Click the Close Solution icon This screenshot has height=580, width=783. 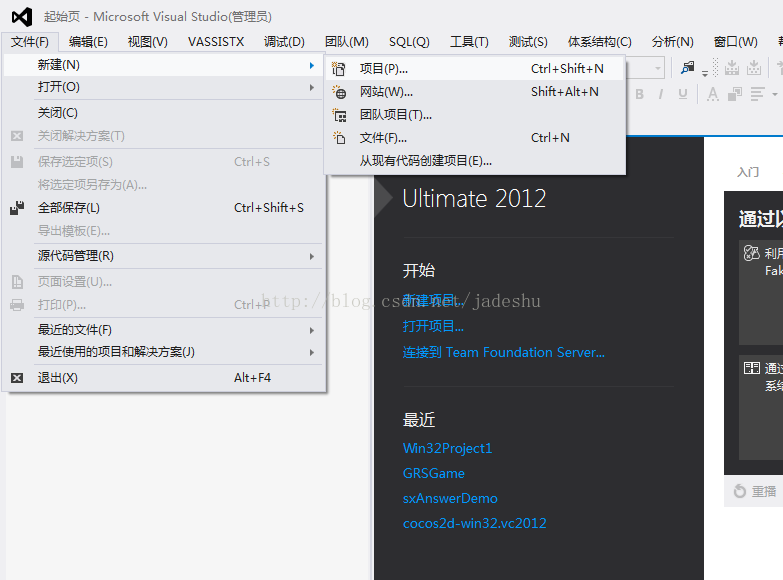coord(17,136)
